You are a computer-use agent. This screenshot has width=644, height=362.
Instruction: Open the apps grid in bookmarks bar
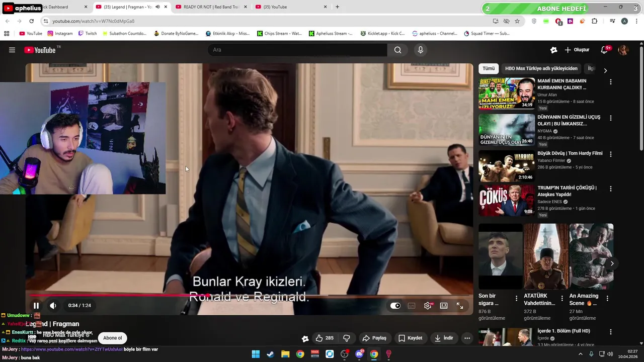(x=7, y=34)
